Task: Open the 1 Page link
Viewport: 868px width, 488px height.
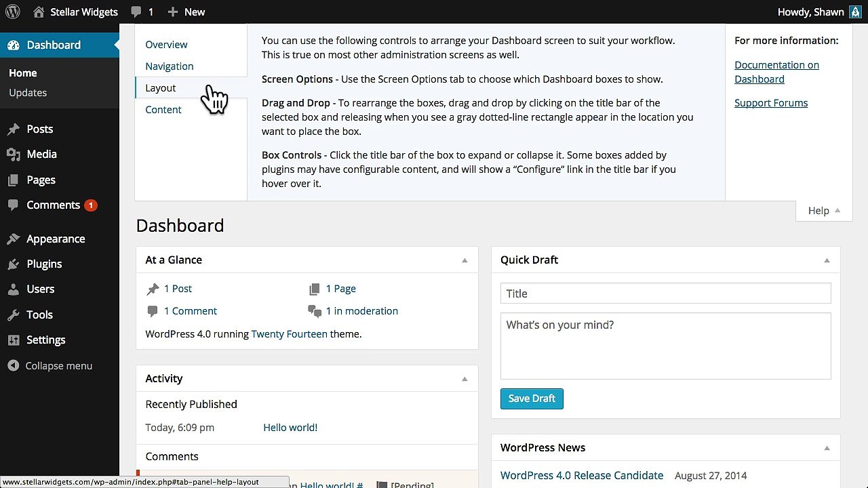Action: click(x=340, y=289)
